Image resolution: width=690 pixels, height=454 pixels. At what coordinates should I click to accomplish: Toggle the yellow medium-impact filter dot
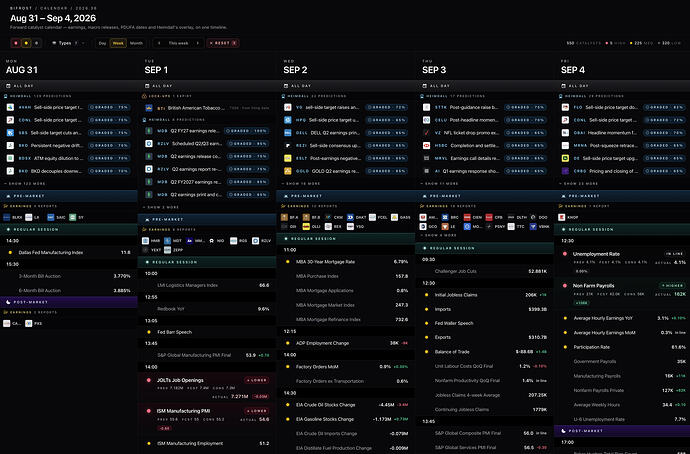click(x=26, y=43)
